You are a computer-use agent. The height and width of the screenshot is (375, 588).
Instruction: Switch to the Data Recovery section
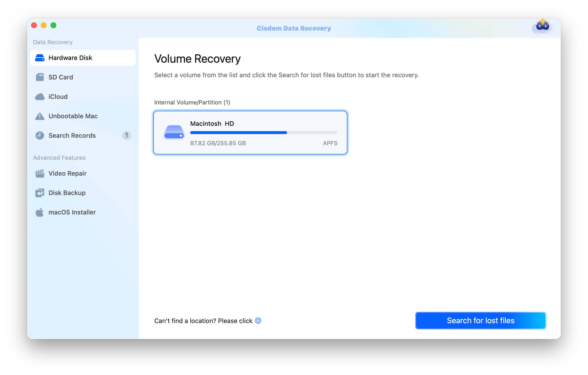(52, 42)
